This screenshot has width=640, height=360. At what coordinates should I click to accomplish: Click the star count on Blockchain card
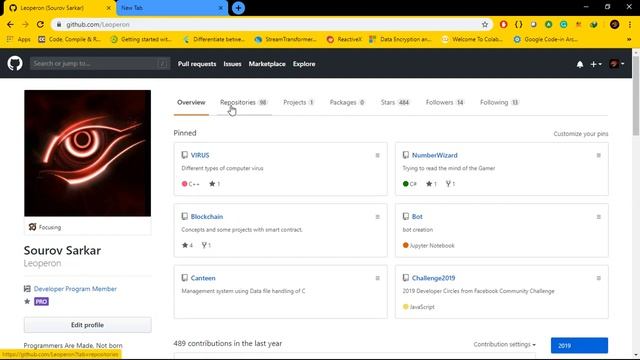pos(187,245)
